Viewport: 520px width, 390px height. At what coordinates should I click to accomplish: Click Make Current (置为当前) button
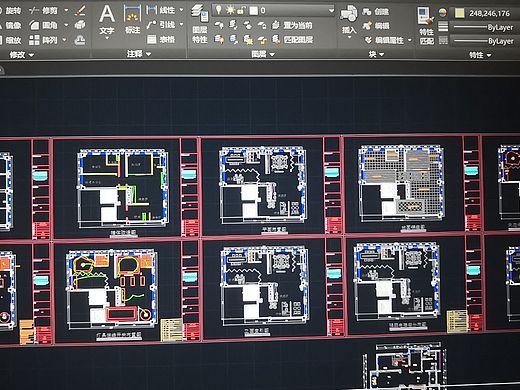click(292, 25)
